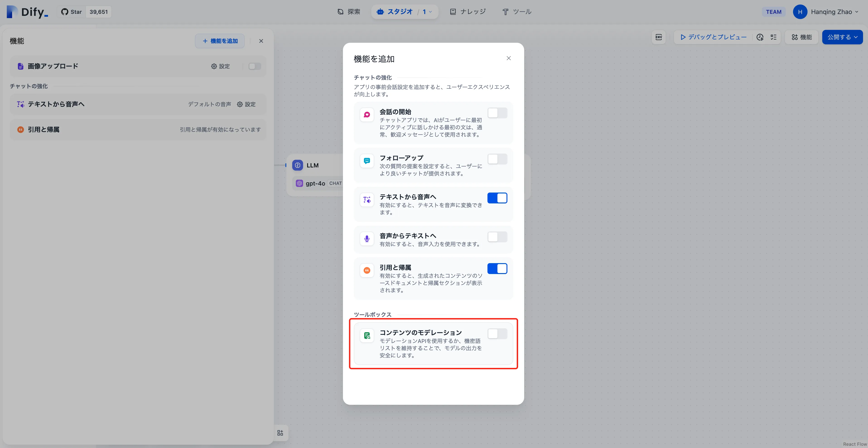868x448 pixels.
Task: Open the version history clock icon
Action: (760, 37)
